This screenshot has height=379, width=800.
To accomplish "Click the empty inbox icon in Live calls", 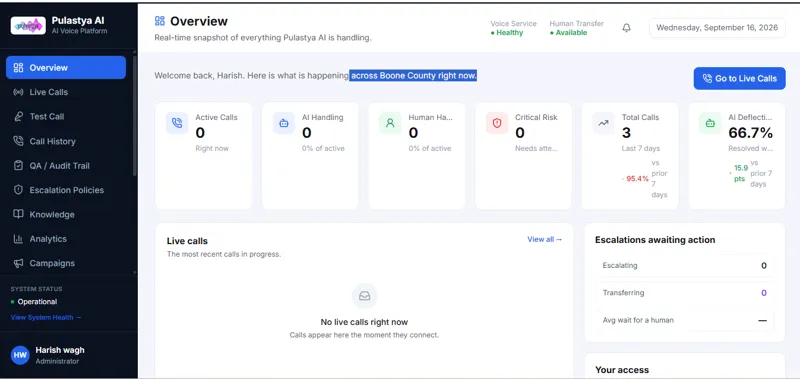I will (364, 296).
